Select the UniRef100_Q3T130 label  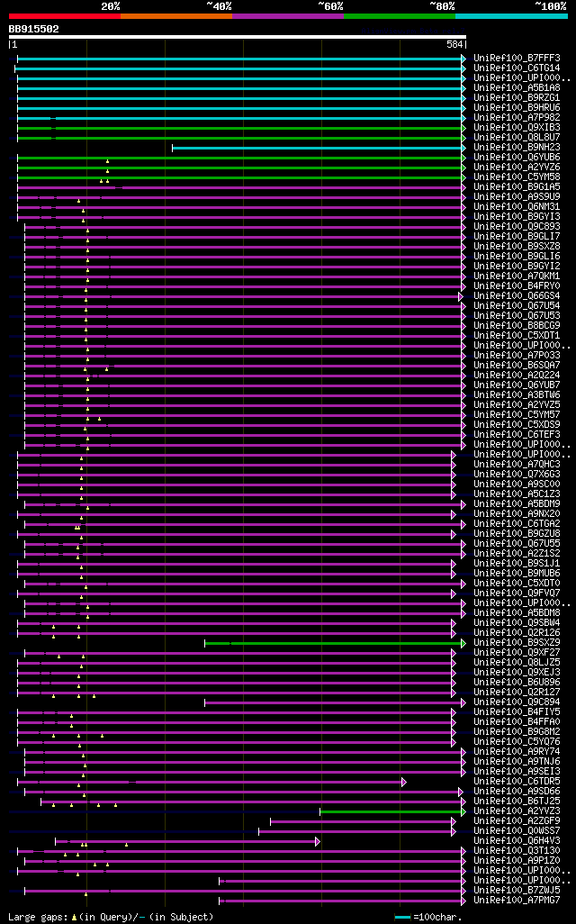click(x=517, y=851)
